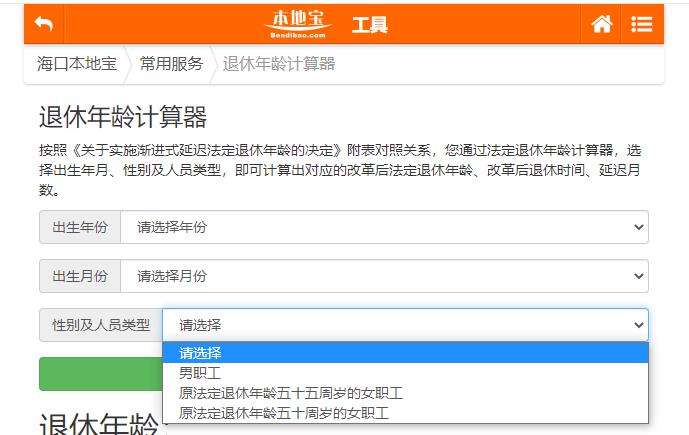Image resolution: width=689 pixels, height=435 pixels.
Task: Open the 出生年份 year dropdown
Action: click(x=384, y=227)
